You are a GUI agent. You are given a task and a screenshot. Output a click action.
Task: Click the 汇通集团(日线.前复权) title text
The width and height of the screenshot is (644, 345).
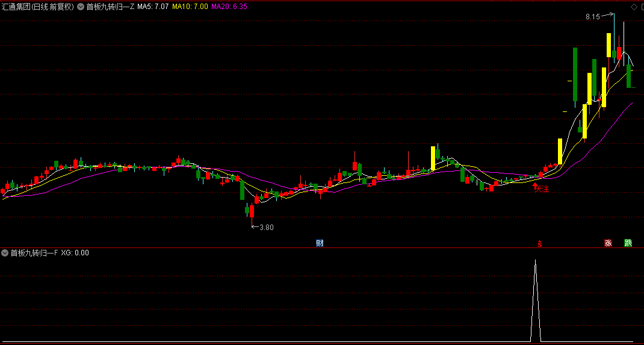tap(38, 7)
